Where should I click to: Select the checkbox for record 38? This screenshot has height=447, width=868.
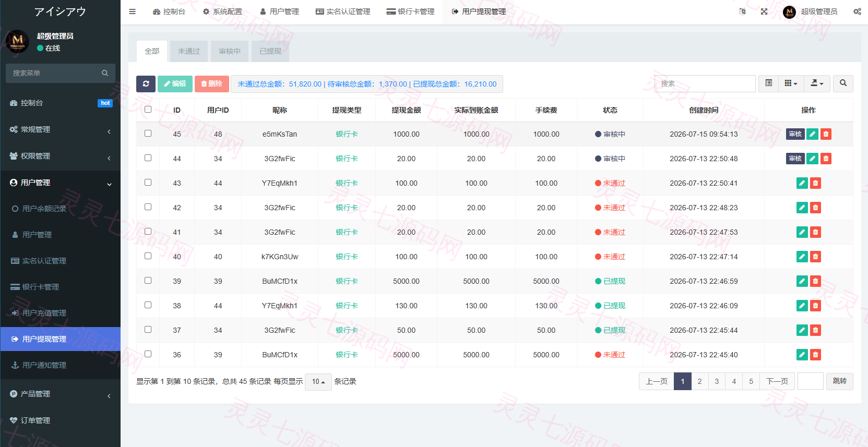(x=148, y=305)
